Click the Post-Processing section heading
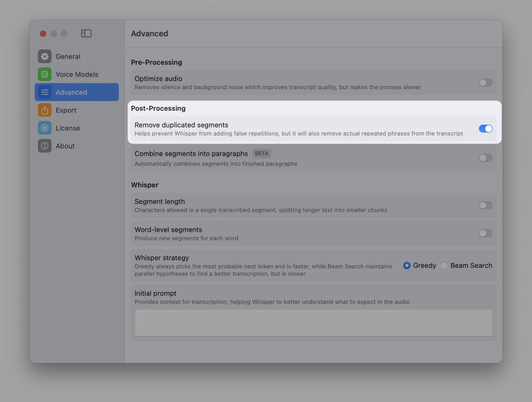This screenshot has width=532, height=402. point(158,108)
